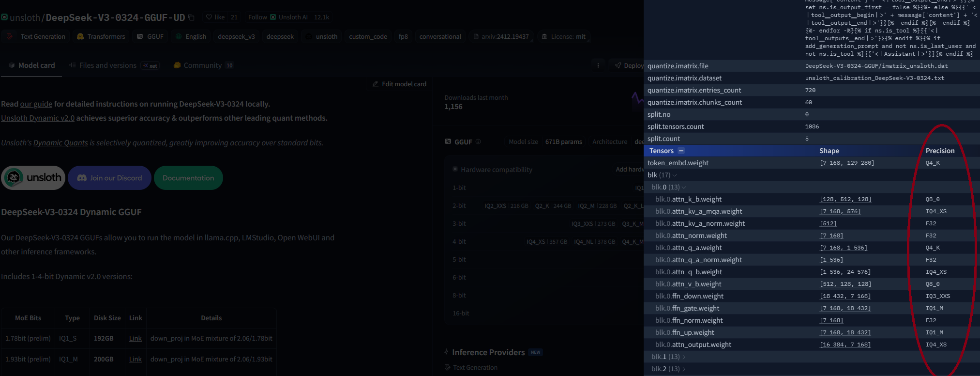Click the GGUF tag
The width and height of the screenshot is (980, 376).
(x=151, y=36)
